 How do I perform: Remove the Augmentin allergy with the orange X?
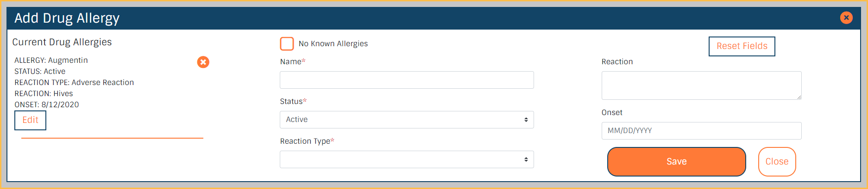click(203, 62)
